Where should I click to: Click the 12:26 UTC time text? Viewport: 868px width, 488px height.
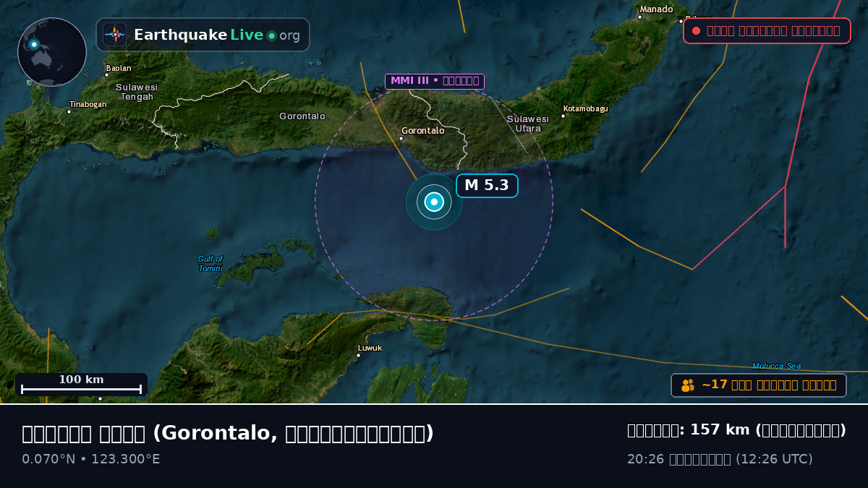774,459
